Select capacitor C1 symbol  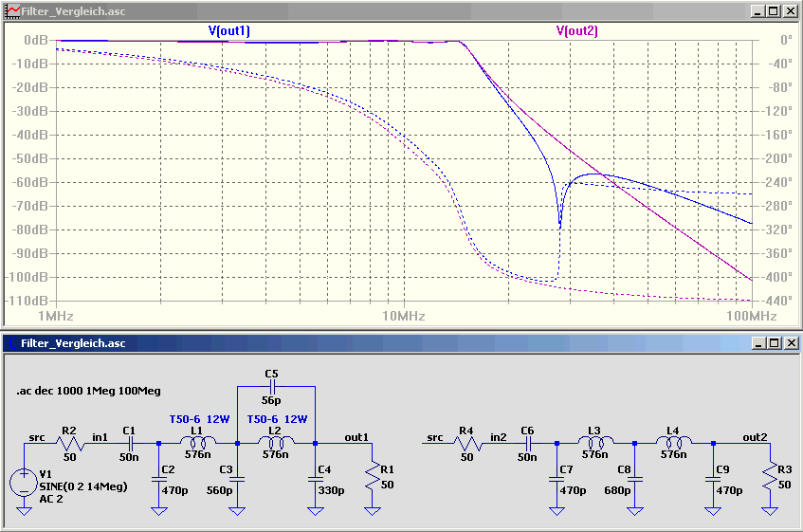[131, 444]
